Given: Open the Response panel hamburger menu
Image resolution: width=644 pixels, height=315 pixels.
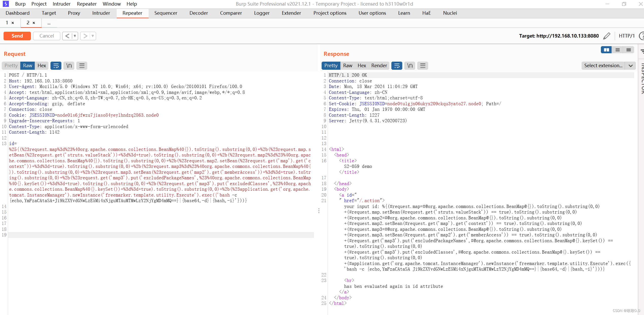Looking at the screenshot, I should 423,66.
